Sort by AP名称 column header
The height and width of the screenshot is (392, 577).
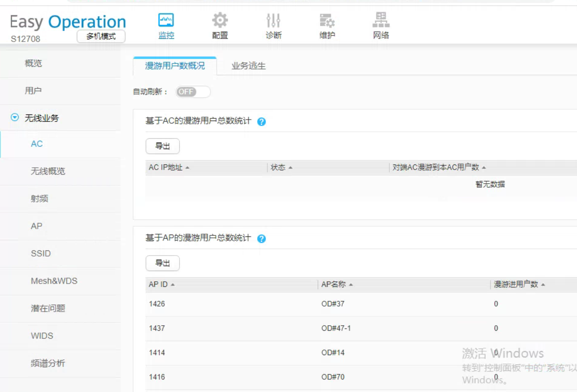click(x=337, y=285)
